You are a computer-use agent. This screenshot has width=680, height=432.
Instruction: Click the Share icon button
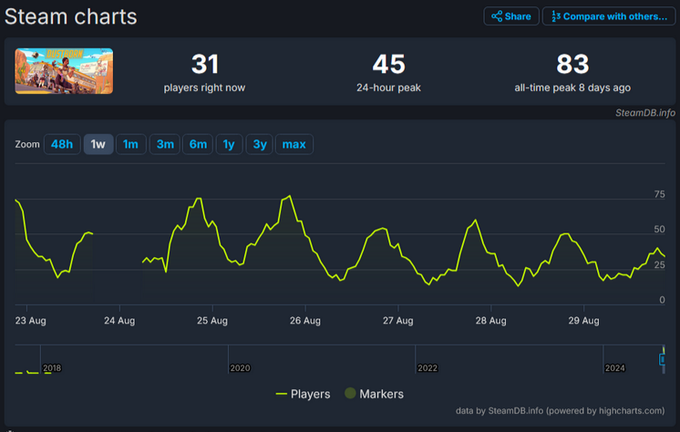click(511, 16)
